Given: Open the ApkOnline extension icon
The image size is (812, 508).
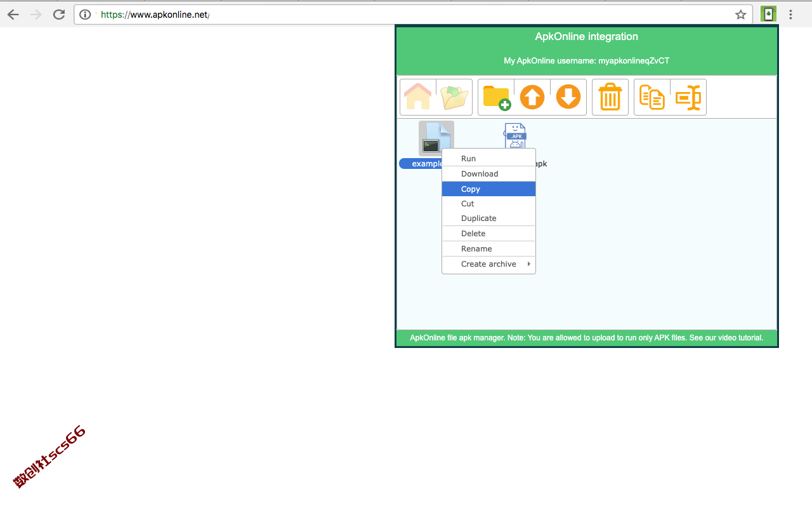Looking at the screenshot, I should click(x=768, y=14).
